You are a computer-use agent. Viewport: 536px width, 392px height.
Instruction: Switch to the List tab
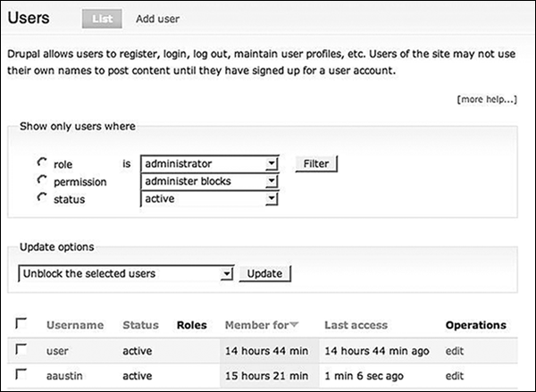pos(100,18)
